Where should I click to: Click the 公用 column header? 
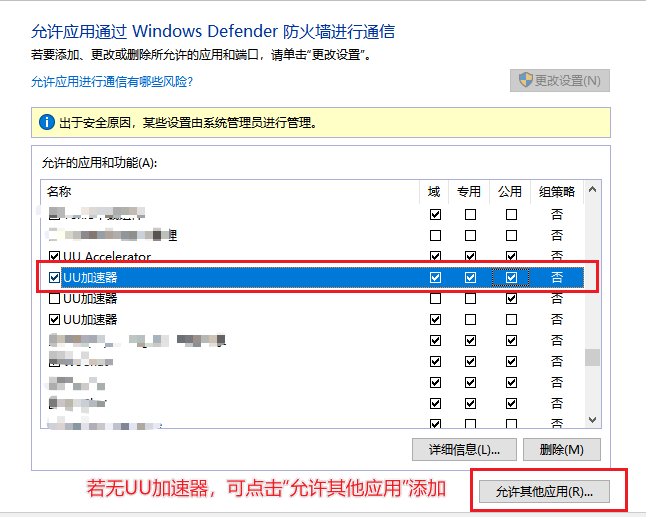point(510,191)
